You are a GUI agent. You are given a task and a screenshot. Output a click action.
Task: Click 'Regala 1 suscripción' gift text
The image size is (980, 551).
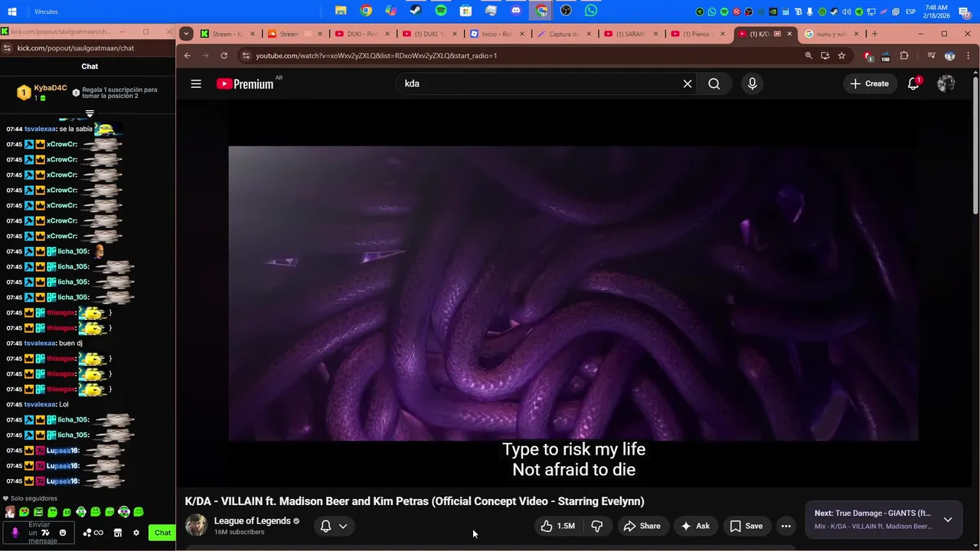[x=119, y=93]
